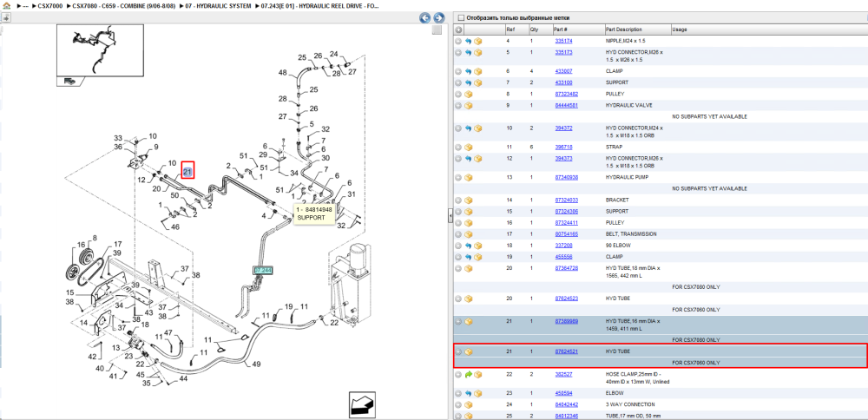The height and width of the screenshot is (420, 868).
Task: Select callout 9 near the hydraulic valve
Action: click(x=155, y=147)
